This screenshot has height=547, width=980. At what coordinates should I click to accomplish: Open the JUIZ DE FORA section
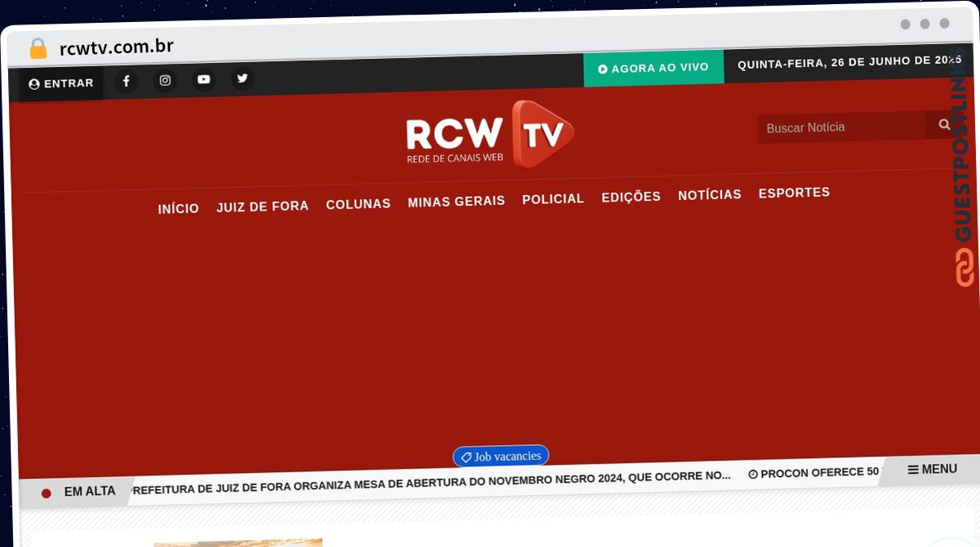coord(262,207)
